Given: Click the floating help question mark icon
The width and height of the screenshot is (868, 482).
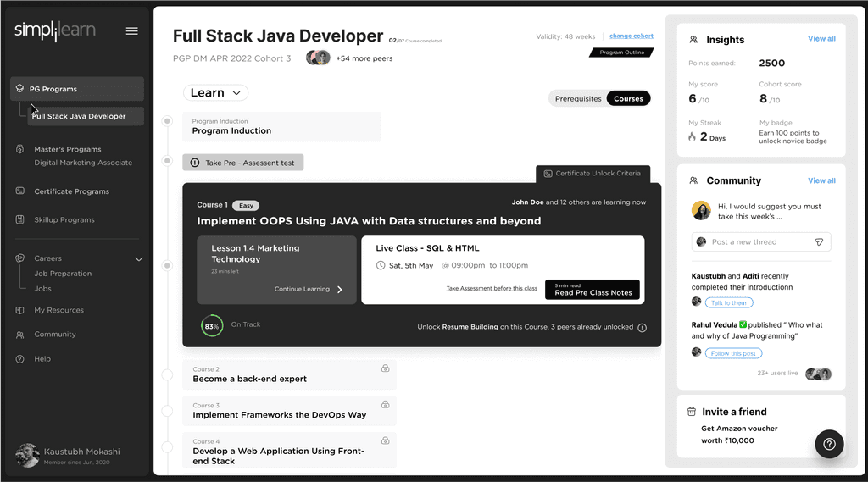Looking at the screenshot, I should coord(829,444).
